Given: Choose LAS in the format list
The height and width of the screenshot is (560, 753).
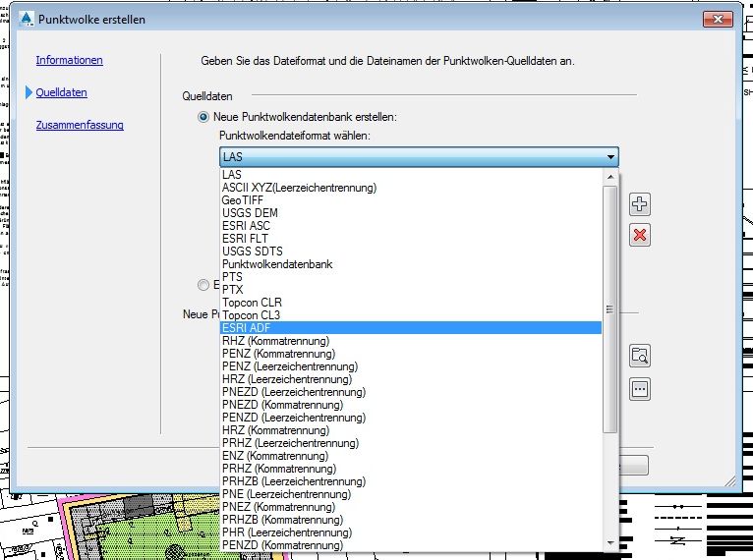Looking at the screenshot, I should [411, 175].
